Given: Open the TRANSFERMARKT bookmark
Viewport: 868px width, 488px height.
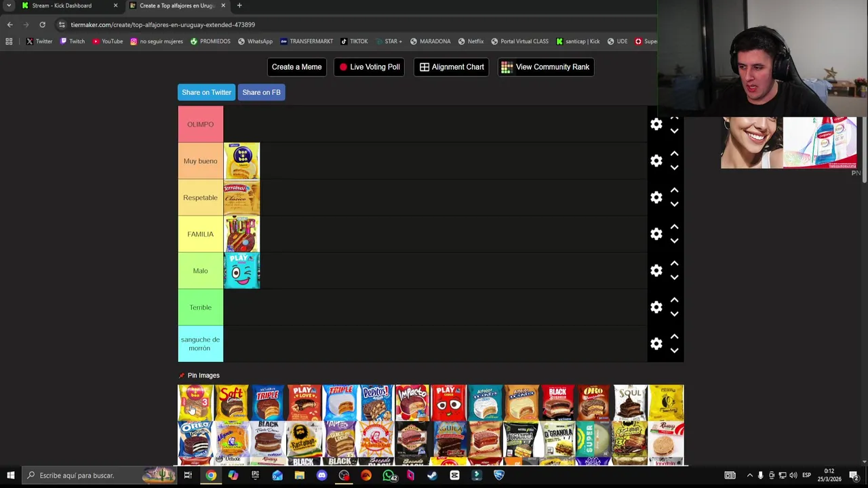Looking at the screenshot, I should pos(307,41).
